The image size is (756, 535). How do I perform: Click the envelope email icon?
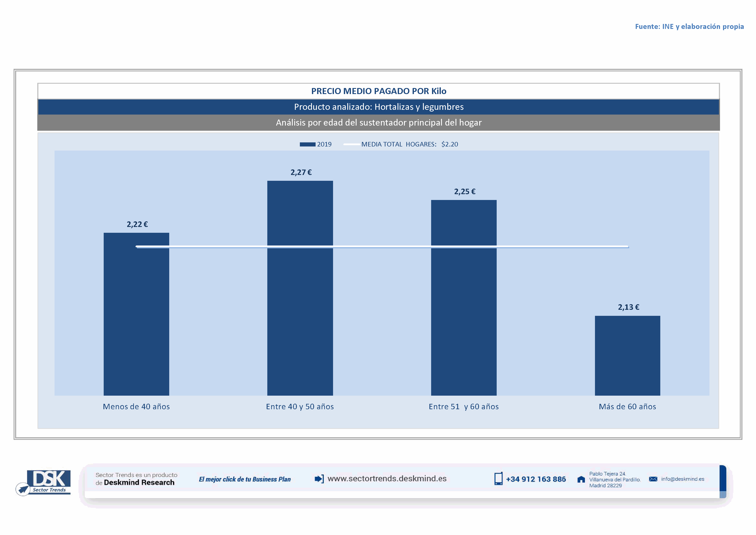(653, 479)
